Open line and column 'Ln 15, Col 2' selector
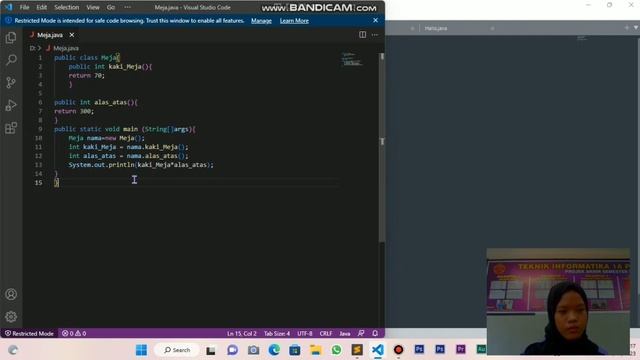The width and height of the screenshot is (640, 360). coord(242,333)
